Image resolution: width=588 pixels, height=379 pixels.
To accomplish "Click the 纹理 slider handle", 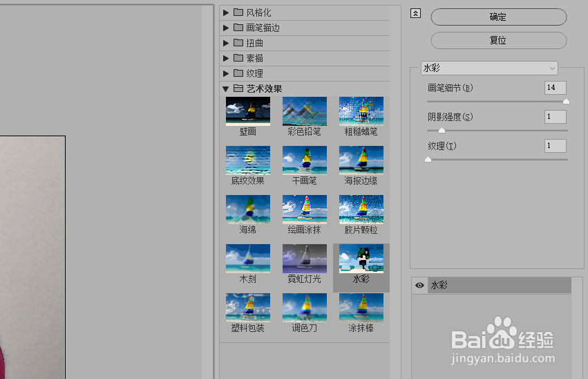I will click(428, 160).
